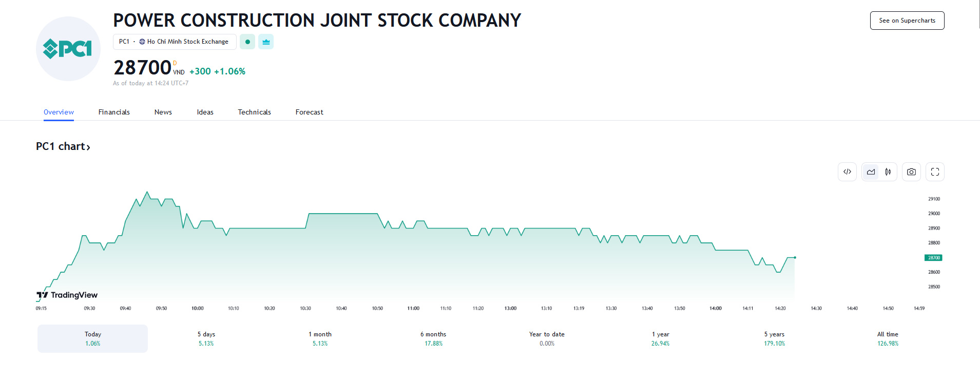Click the PC1 company logo
980x380 pixels.
68,49
